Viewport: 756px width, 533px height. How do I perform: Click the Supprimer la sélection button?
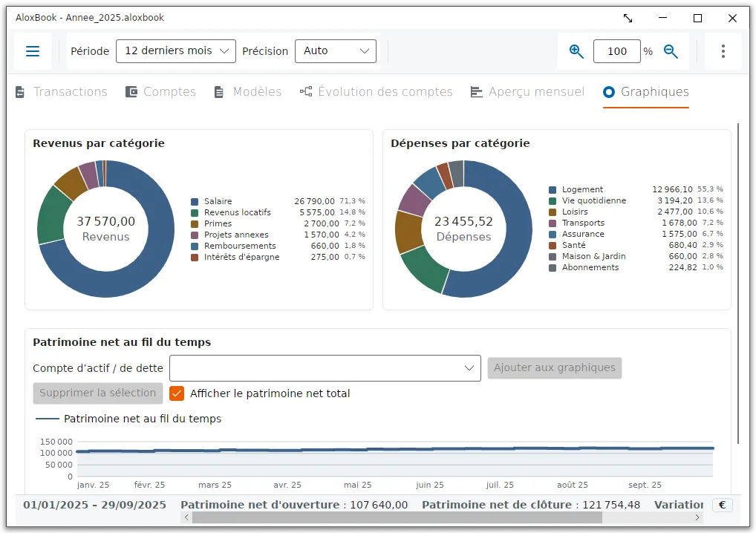(x=98, y=393)
